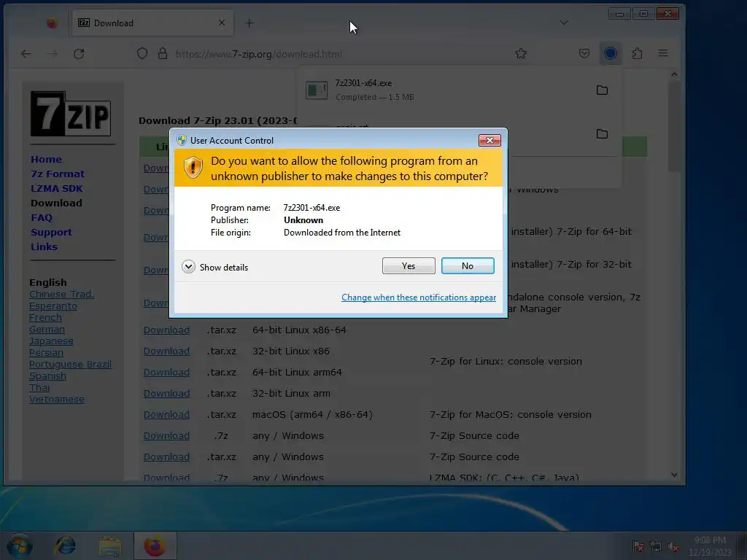Open Windows Explorer from taskbar
The image size is (747, 560).
tap(110, 545)
